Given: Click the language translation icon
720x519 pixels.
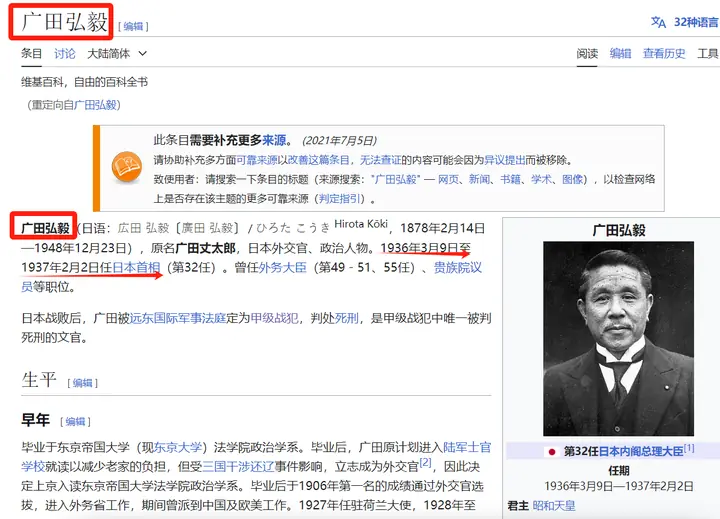Looking at the screenshot, I should point(658,22).
